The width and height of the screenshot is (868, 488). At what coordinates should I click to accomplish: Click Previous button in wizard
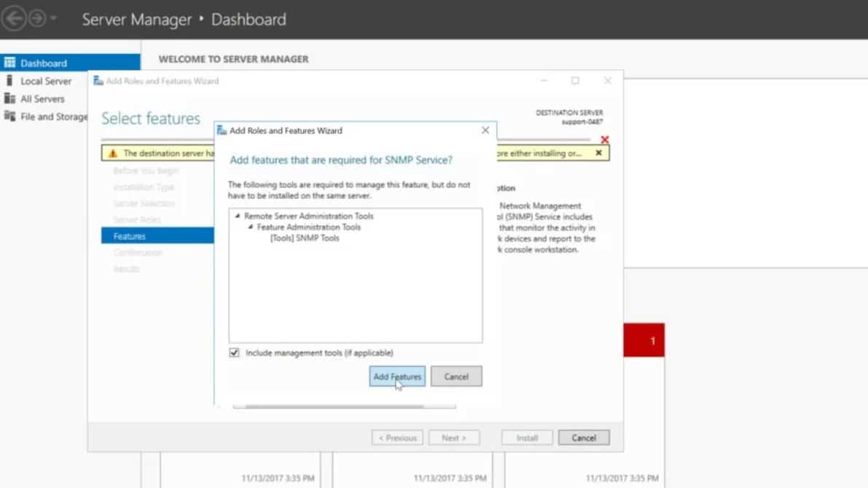point(397,438)
